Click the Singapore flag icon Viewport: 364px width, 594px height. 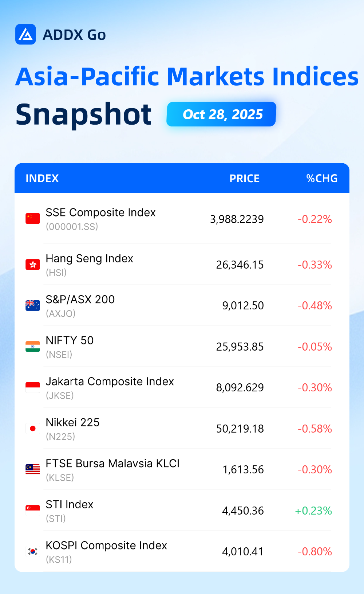click(x=33, y=511)
